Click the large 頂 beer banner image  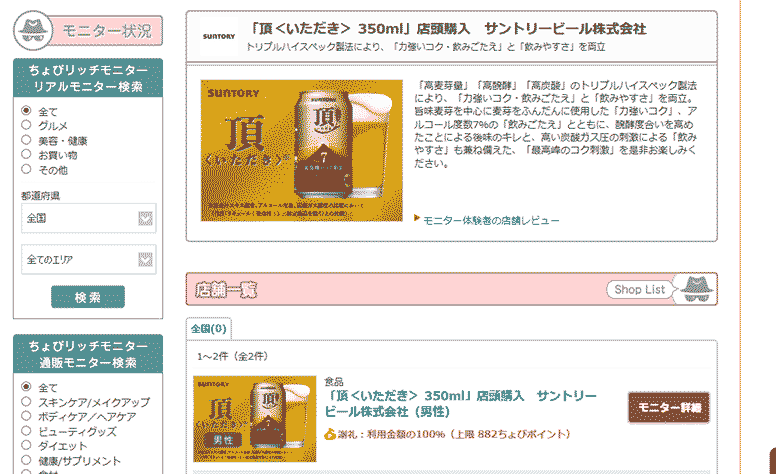[302, 150]
